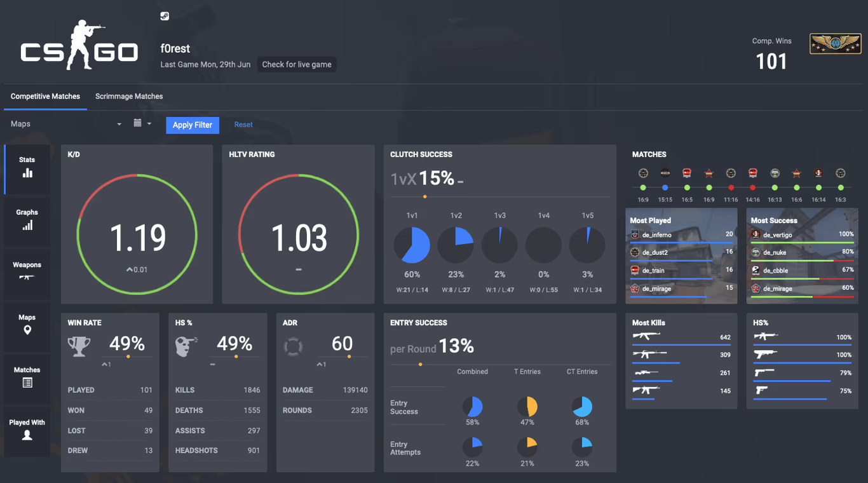Click Check for live game button
Viewport: 868px width, 483px height.
coord(297,64)
